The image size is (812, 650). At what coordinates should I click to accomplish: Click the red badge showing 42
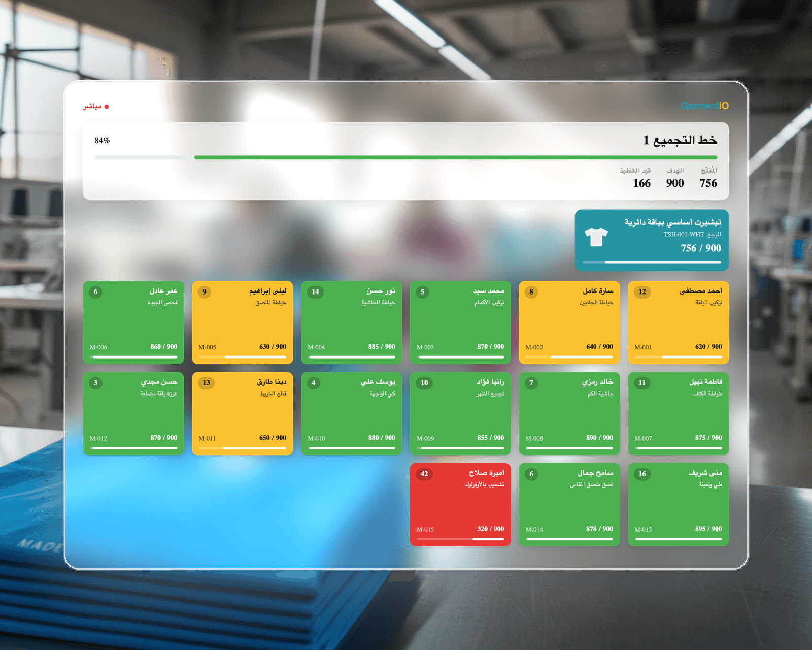click(424, 474)
